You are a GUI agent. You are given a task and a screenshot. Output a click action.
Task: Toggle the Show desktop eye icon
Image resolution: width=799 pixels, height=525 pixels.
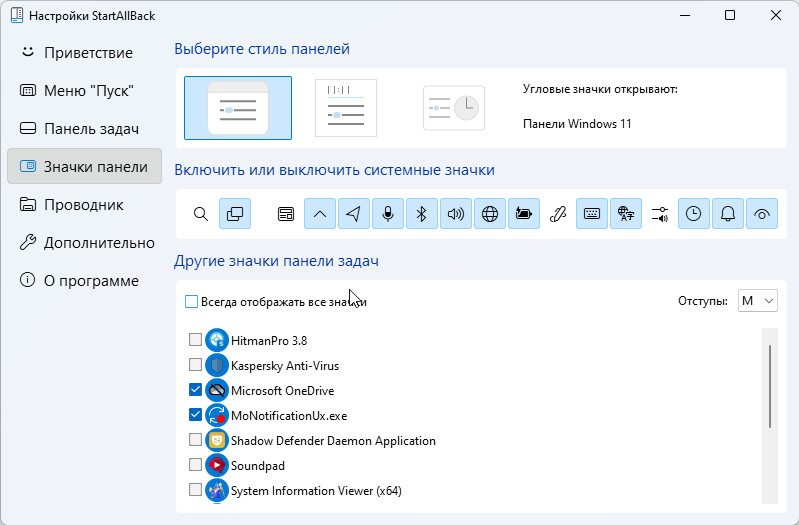click(x=762, y=214)
